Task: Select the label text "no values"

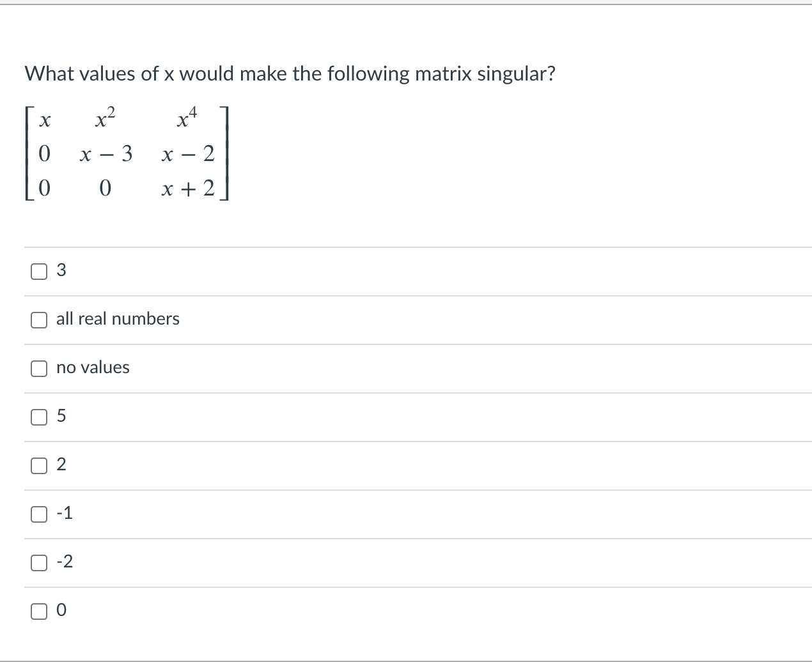Action: pos(93,367)
